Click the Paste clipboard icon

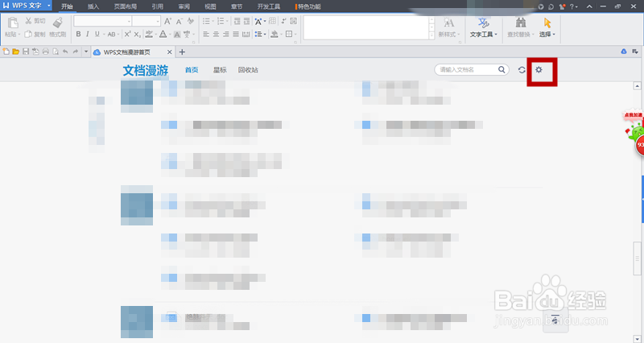13,23
